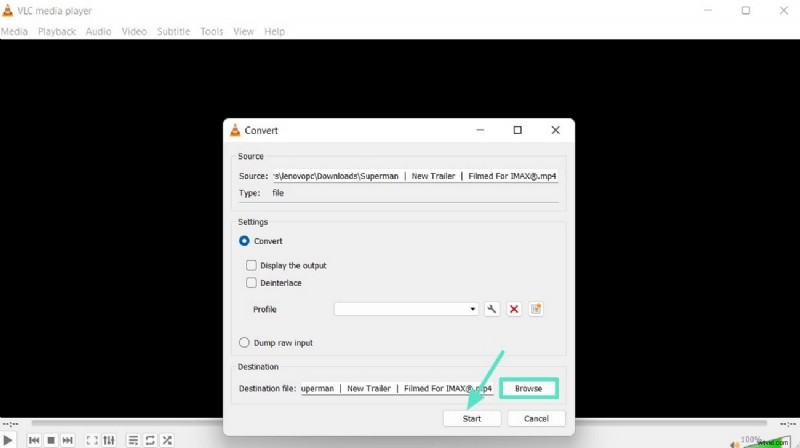Delete selected profile with red X icon
The height and width of the screenshot is (448, 800).
514,309
